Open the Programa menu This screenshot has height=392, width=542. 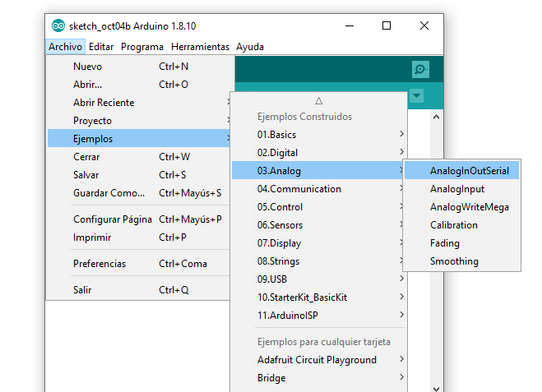[x=142, y=47]
